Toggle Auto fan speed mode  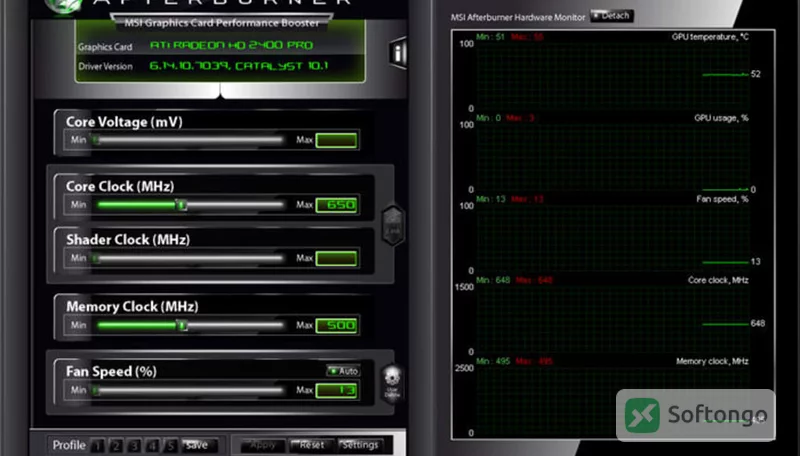point(343,371)
